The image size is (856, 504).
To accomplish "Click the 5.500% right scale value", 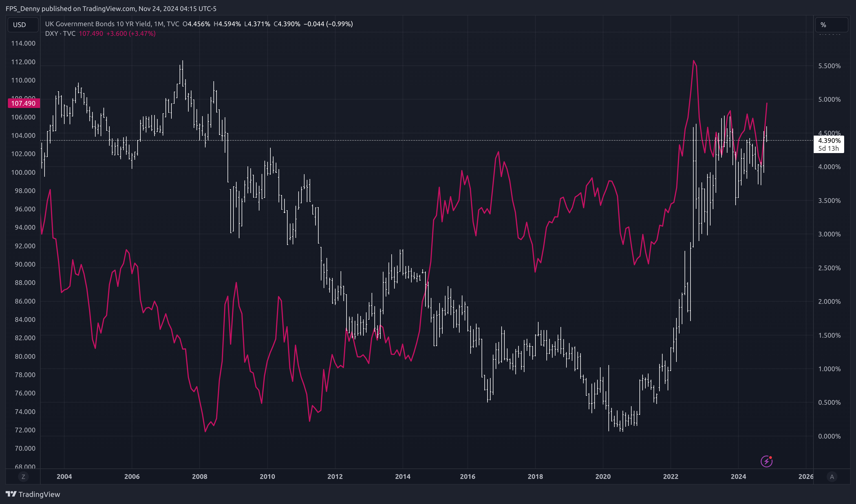I will point(829,66).
